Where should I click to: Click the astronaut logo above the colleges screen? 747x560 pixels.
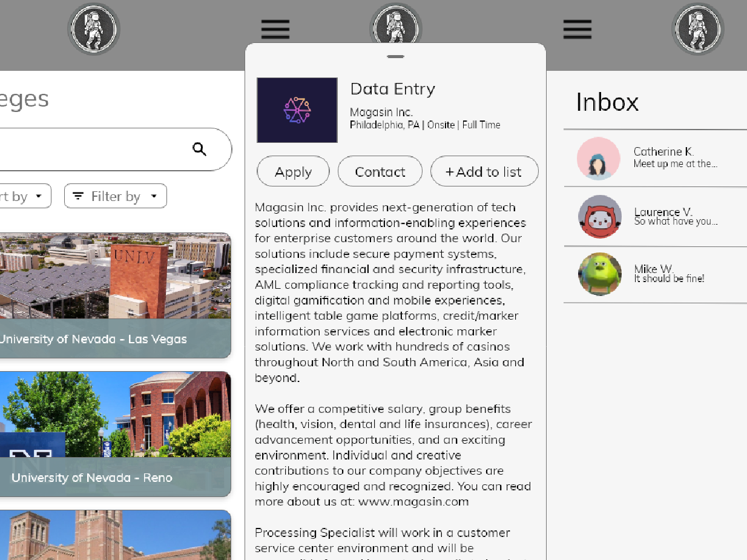94,28
